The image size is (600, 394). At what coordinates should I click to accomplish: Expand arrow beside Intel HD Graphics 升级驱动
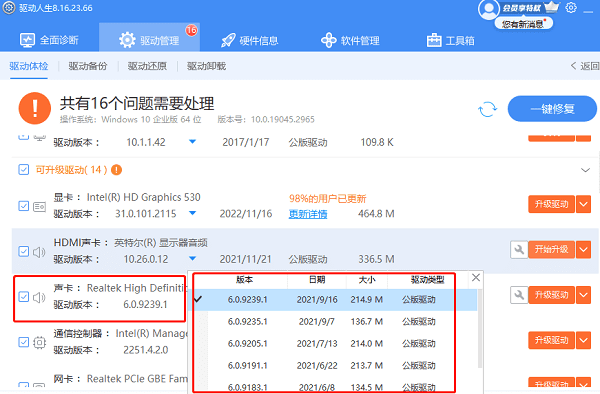coord(584,204)
